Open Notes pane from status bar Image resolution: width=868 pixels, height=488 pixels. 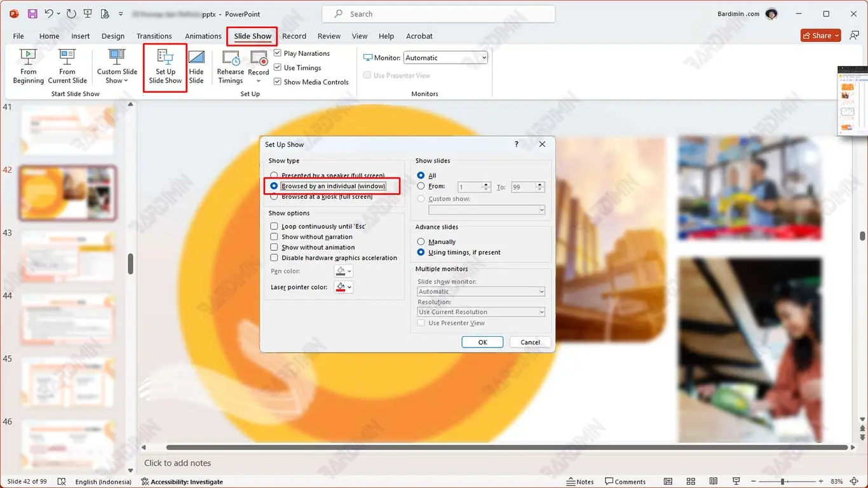[x=580, y=482]
